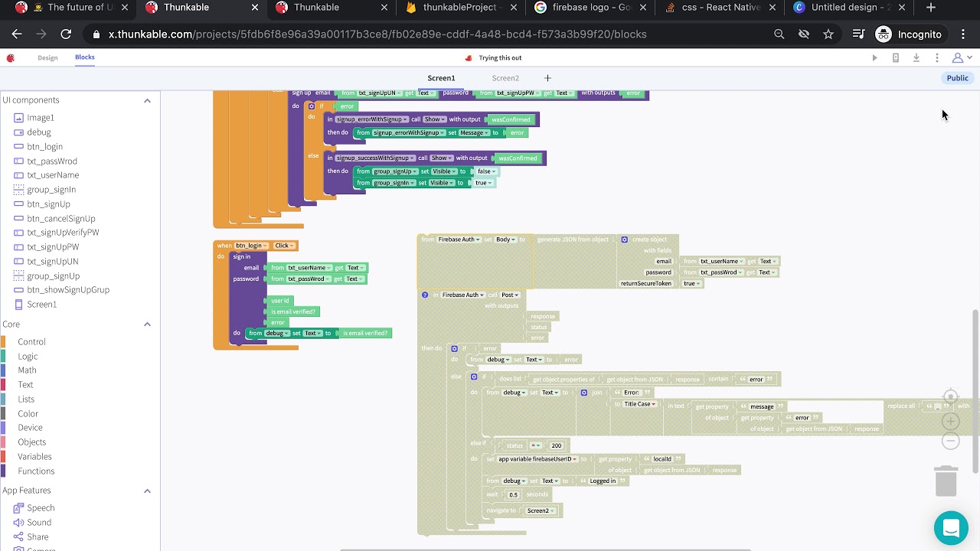Zoom out of the blocks workspace

[x=950, y=441]
